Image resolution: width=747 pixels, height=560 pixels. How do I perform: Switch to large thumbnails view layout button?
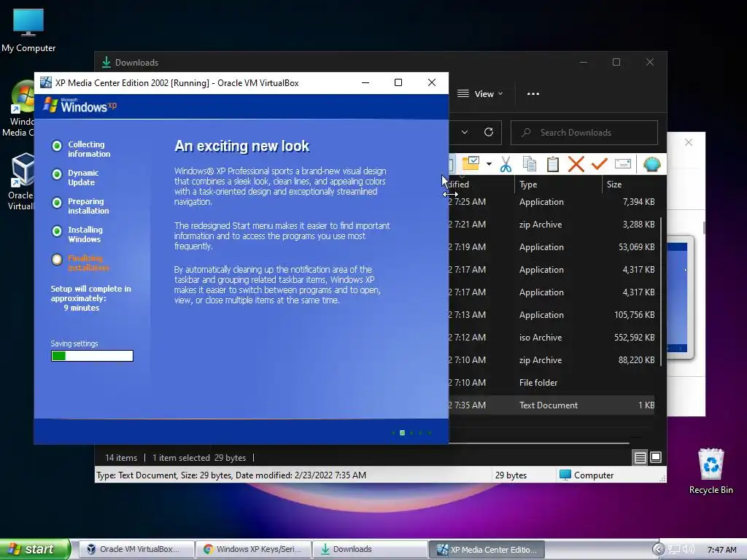point(656,458)
